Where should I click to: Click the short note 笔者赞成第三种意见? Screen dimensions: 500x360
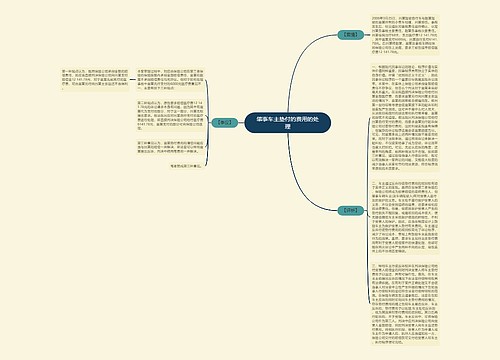[x=187, y=165]
